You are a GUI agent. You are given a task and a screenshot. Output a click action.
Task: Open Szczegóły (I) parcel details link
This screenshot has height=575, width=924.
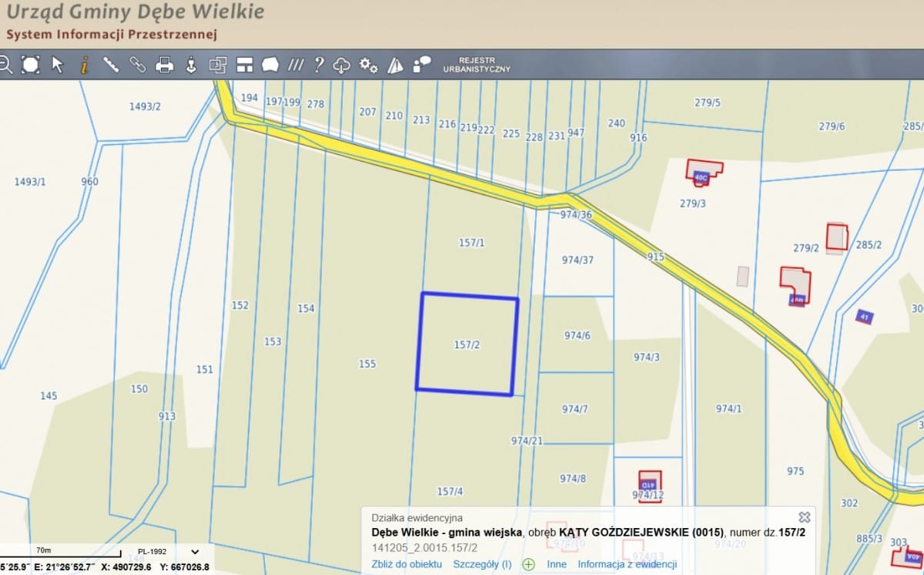[x=482, y=564]
